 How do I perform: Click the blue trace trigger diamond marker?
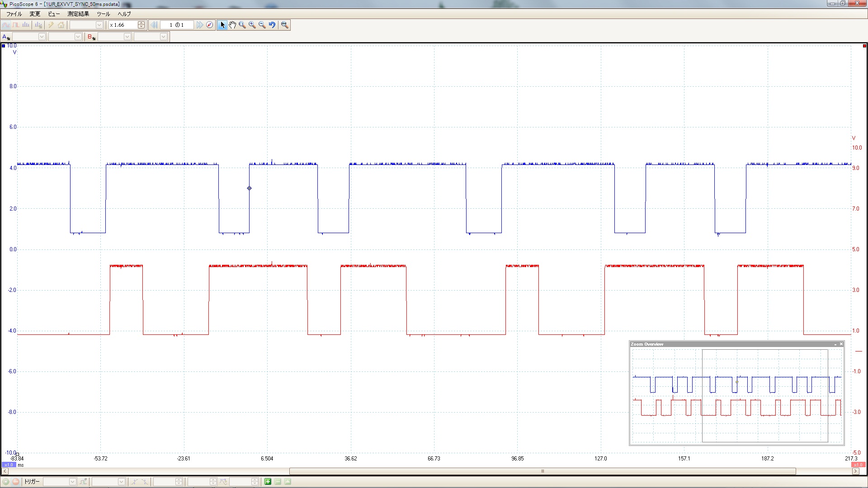pos(249,188)
